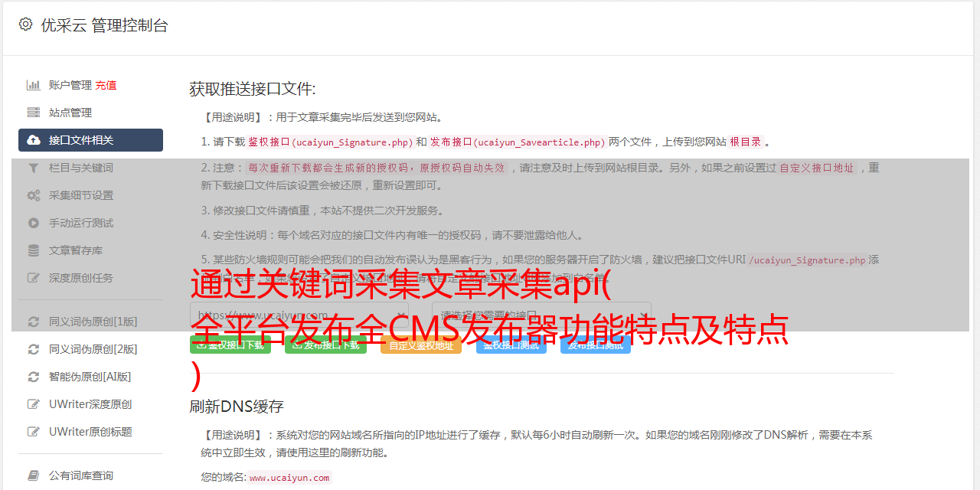Click the cloud upload icon for 接口文件相关
The height and width of the screenshot is (490, 980).
pyautogui.click(x=34, y=140)
